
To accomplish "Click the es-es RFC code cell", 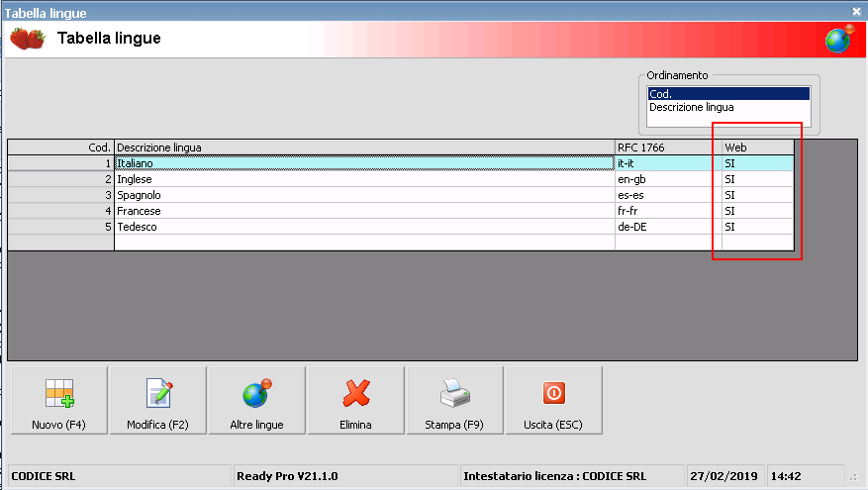I will 668,195.
